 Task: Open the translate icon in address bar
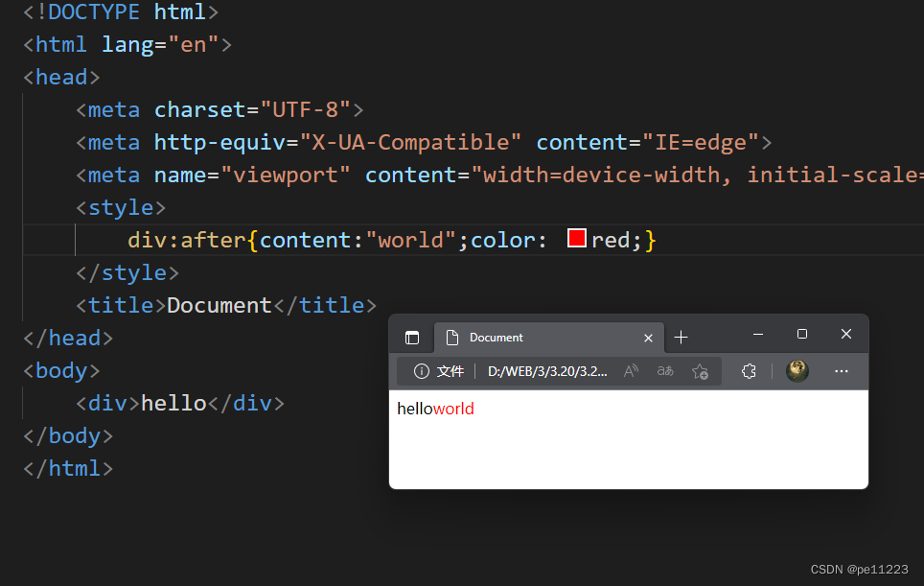pos(665,371)
